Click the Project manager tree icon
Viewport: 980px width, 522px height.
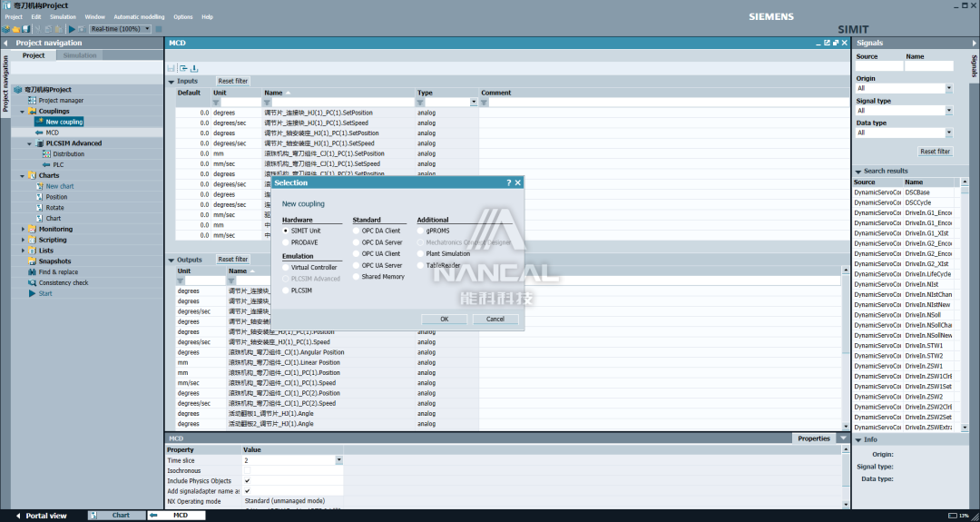pos(32,101)
